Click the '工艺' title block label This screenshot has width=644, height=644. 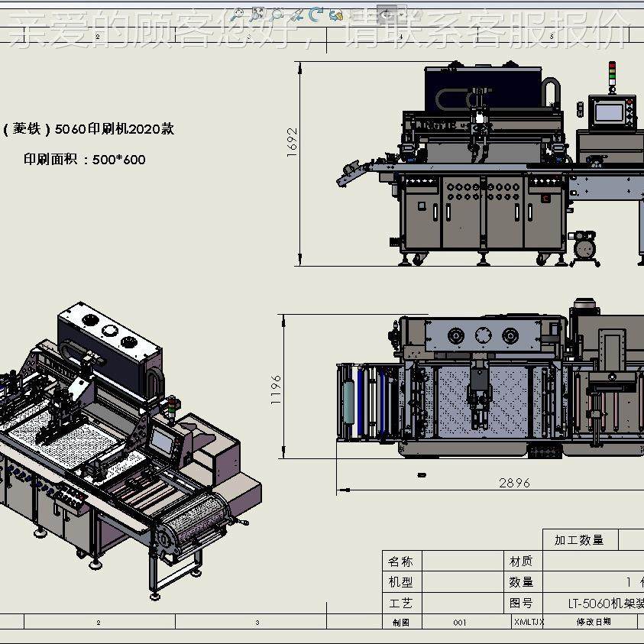coord(401,604)
